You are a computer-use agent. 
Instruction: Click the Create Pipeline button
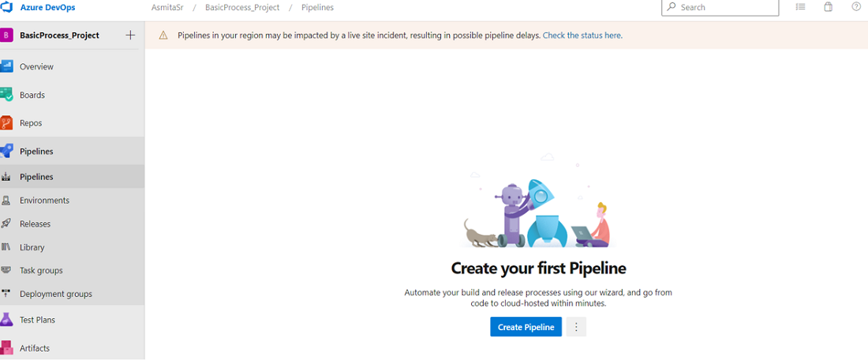click(x=526, y=327)
